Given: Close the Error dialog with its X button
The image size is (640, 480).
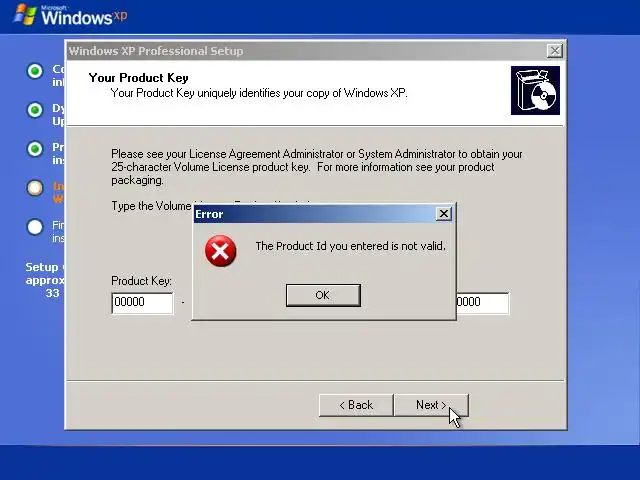Looking at the screenshot, I should point(444,213).
